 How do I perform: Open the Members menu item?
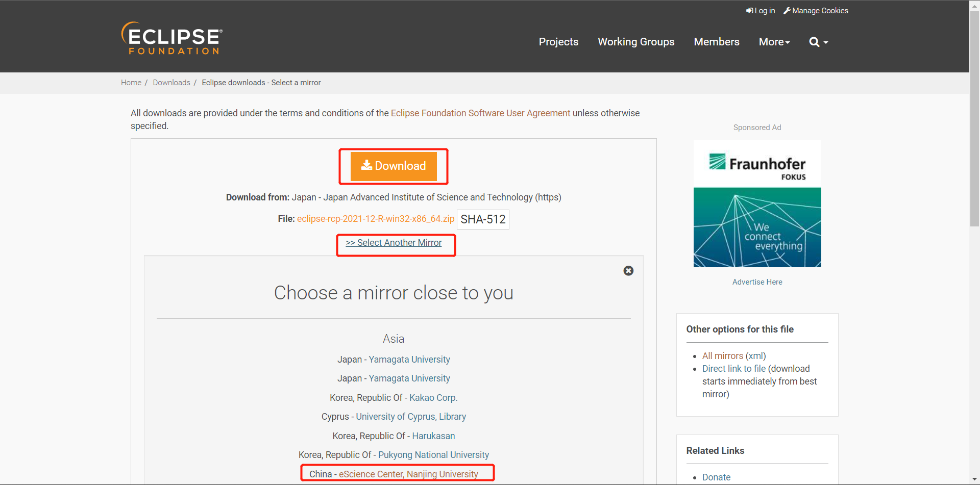pos(716,42)
